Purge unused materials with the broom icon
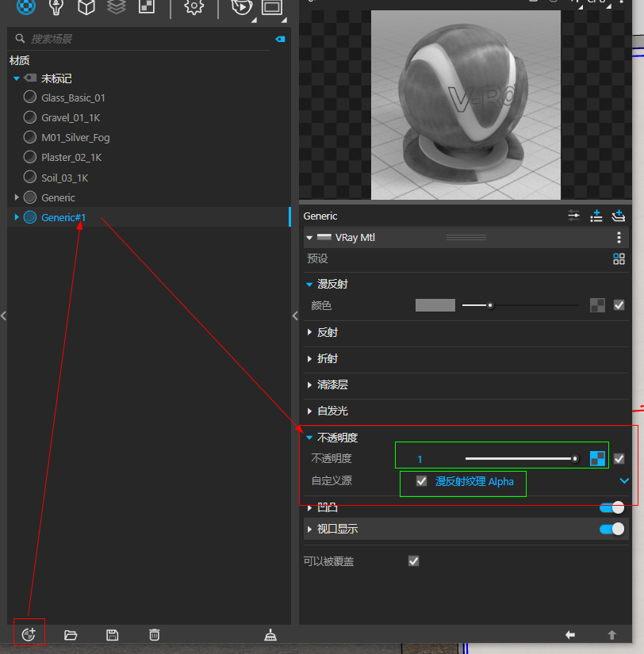The height and width of the screenshot is (654, 644). [270, 634]
